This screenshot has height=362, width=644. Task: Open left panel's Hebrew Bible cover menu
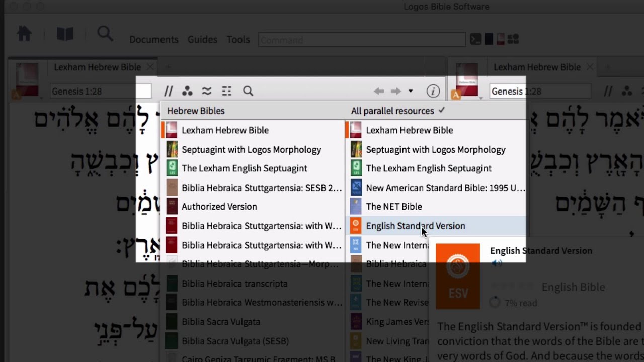pos(27,79)
